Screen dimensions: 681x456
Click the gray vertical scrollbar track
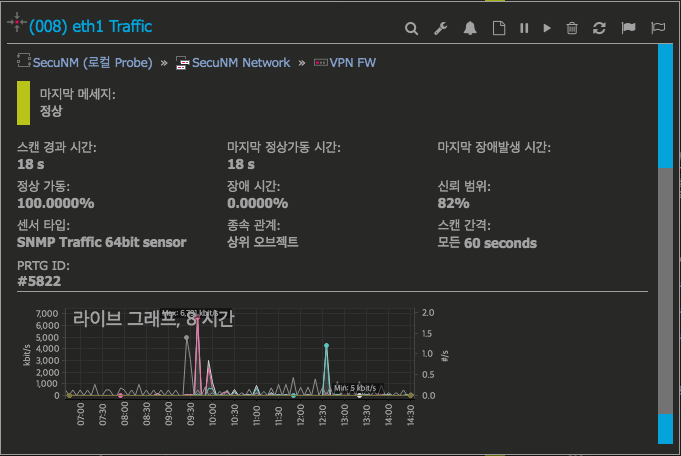tap(665, 291)
